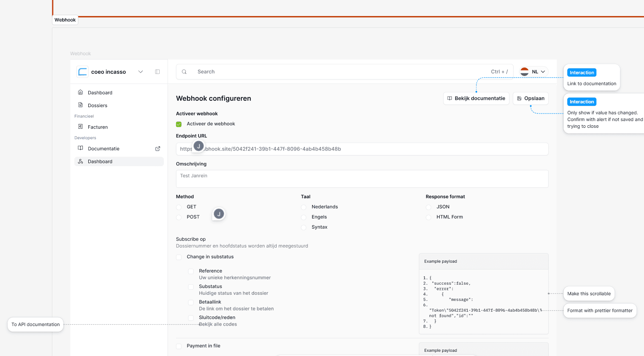Screen dimensions: 644x356
Task: Open Documentatie via the book icon
Action: (x=80, y=148)
